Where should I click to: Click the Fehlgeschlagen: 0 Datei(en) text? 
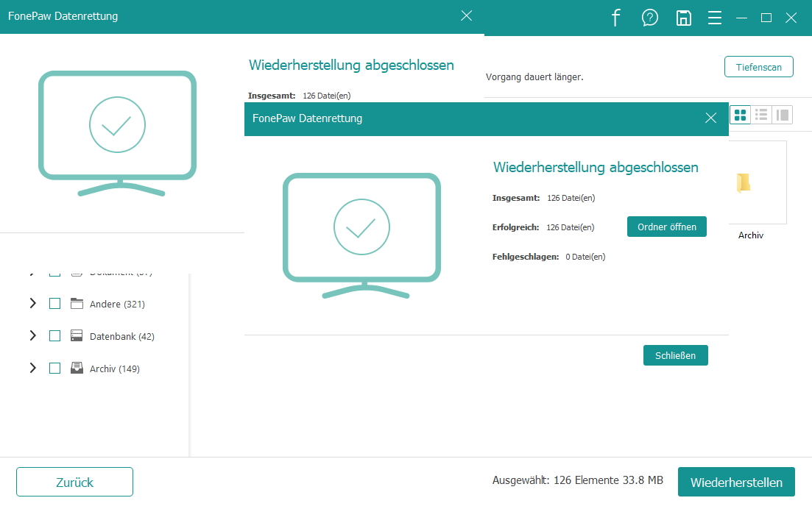coord(548,257)
